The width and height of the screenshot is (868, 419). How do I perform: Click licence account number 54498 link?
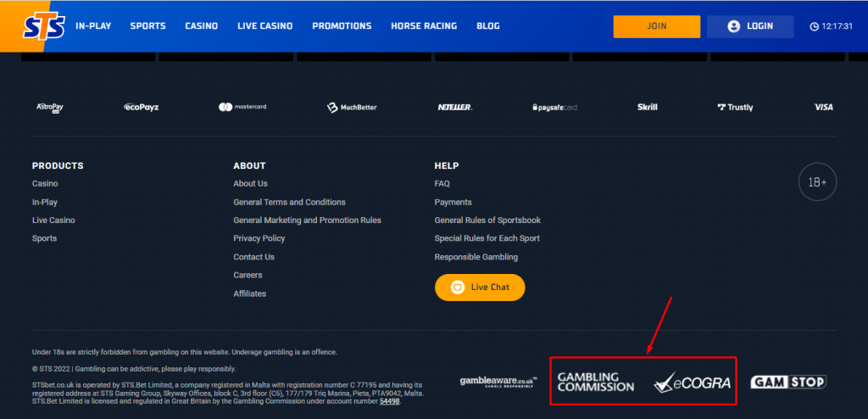[x=389, y=401]
